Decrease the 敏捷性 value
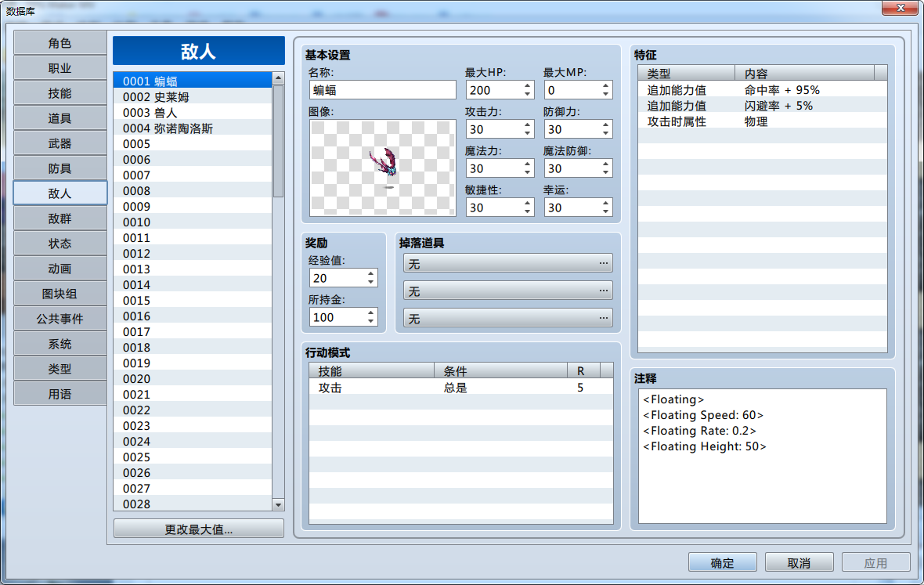This screenshot has height=585, width=924. click(528, 212)
